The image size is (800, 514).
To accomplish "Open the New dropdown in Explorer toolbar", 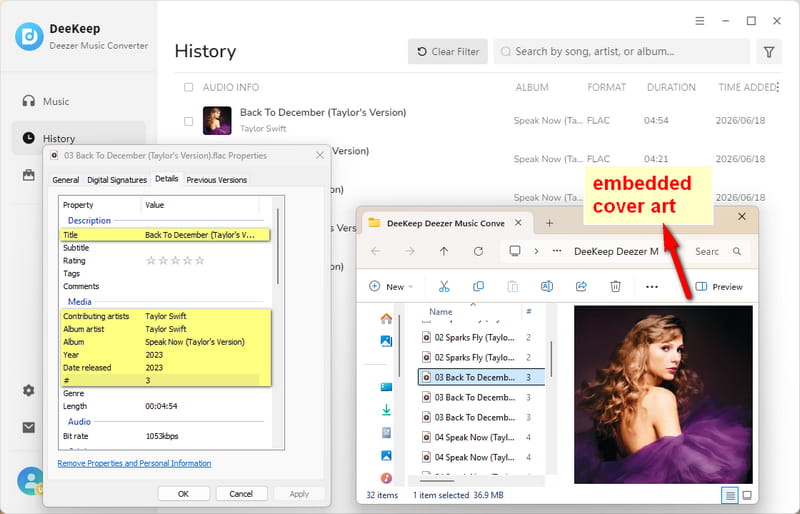I will [x=391, y=286].
